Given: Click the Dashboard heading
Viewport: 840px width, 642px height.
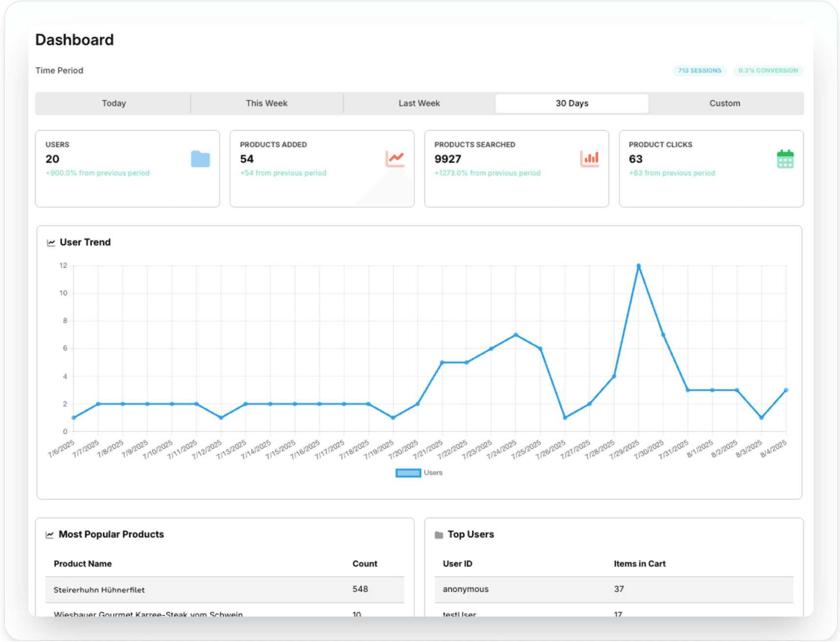Looking at the screenshot, I should click(74, 40).
